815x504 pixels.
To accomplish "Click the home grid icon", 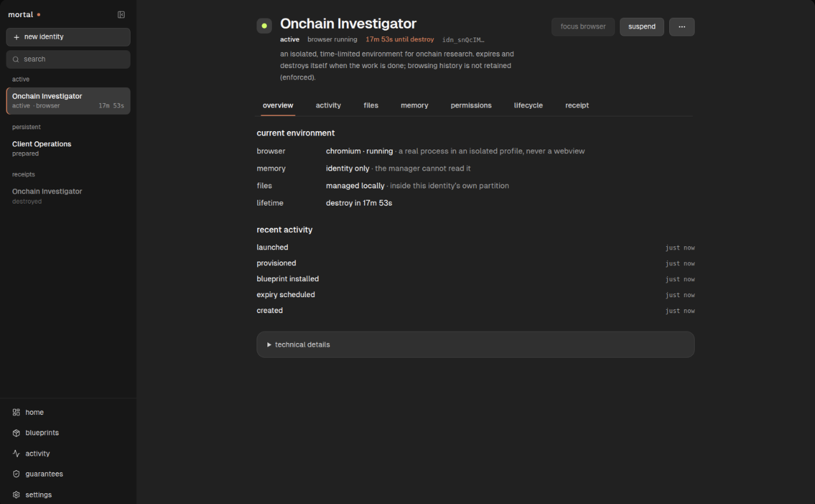I will (17, 412).
